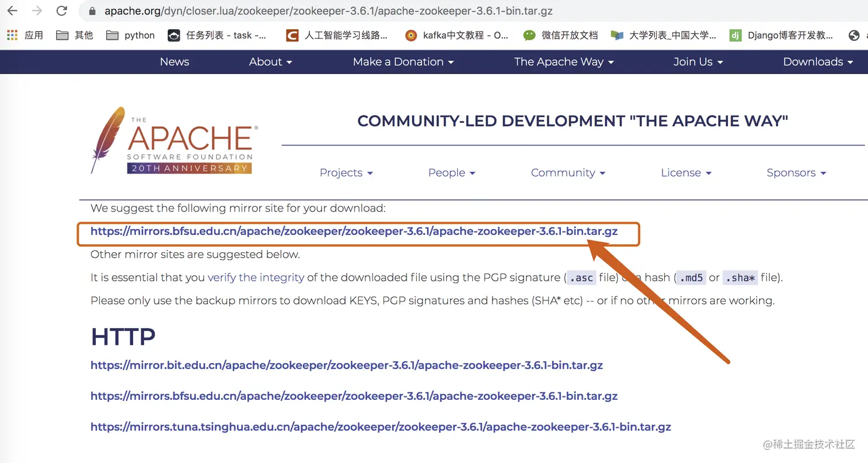This screenshot has width=868, height=463.
Task: Open the kafka中文教程 bookmark
Action: click(x=456, y=35)
